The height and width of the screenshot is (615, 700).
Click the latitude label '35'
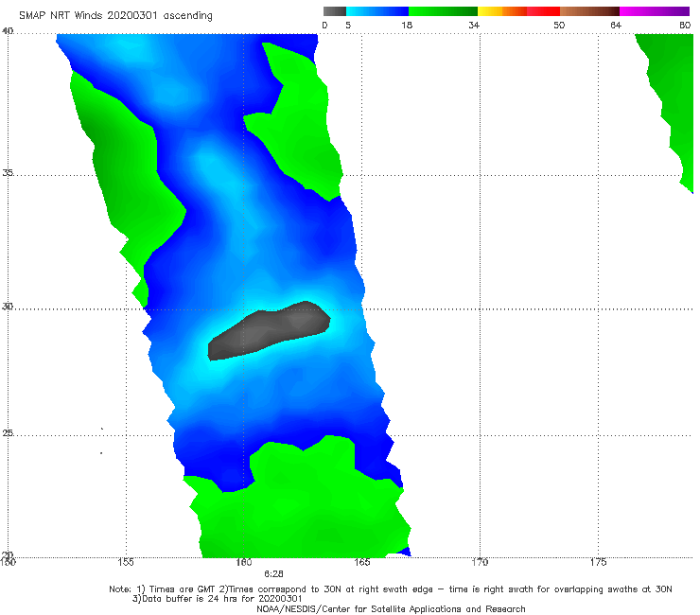pyautogui.click(x=8, y=172)
